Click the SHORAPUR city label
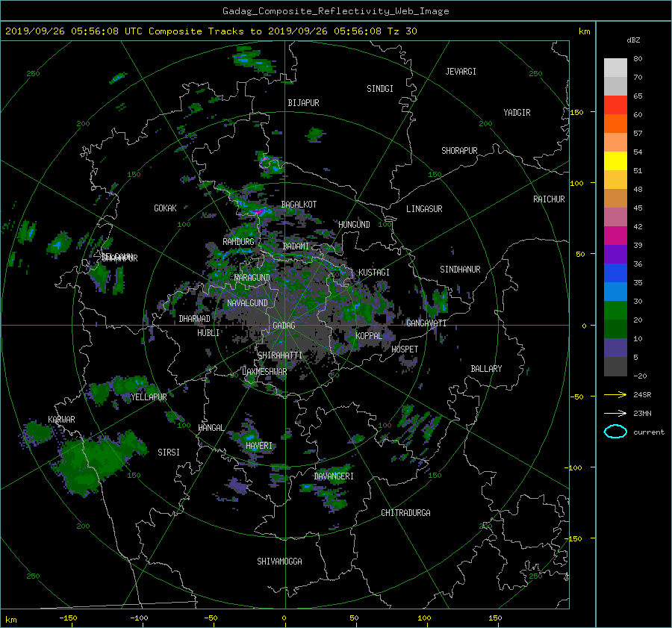672x628 pixels. pyautogui.click(x=459, y=151)
